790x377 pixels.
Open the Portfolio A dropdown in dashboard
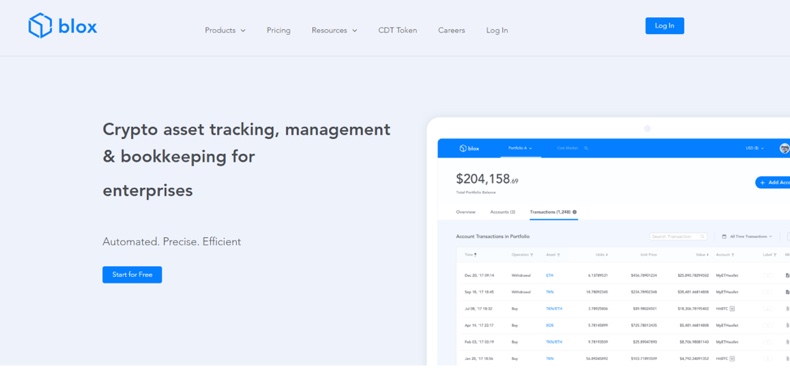(x=520, y=148)
